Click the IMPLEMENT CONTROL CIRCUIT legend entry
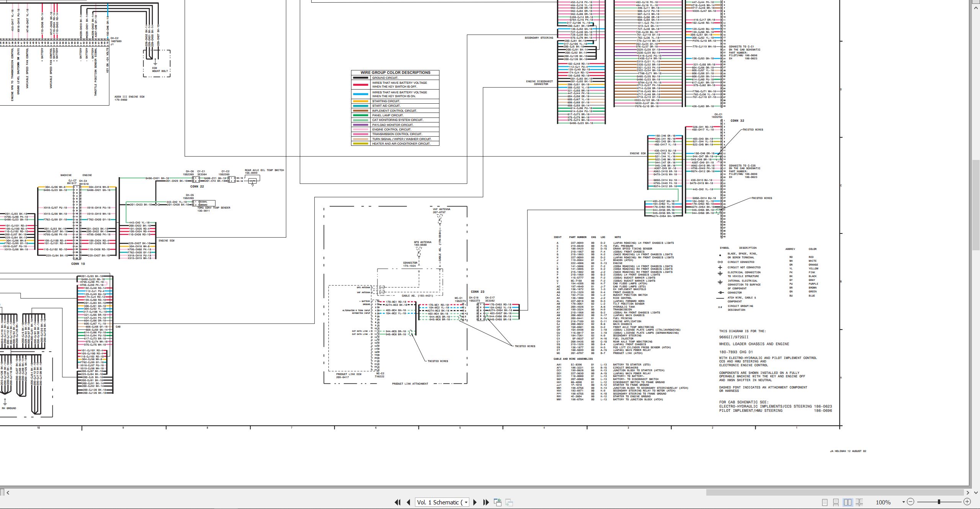Viewport: 980px width, 509px height. point(394,111)
